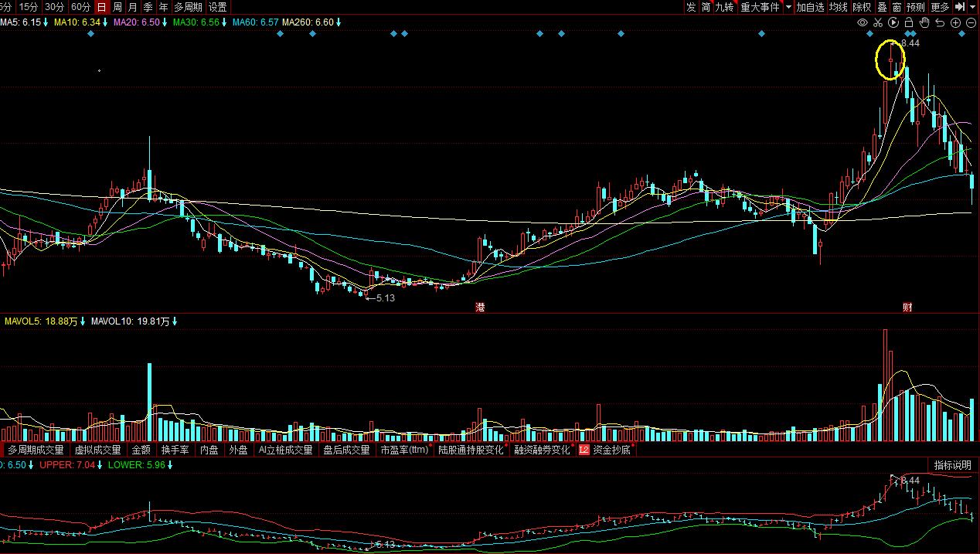Toggle 重大事件 major events overlay
This screenshot has width=980, height=554.
point(761,7)
